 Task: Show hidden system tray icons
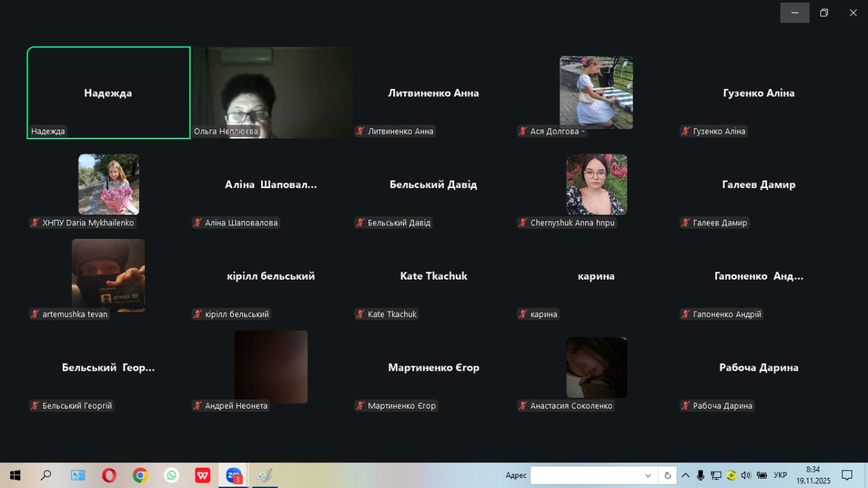pos(686,475)
